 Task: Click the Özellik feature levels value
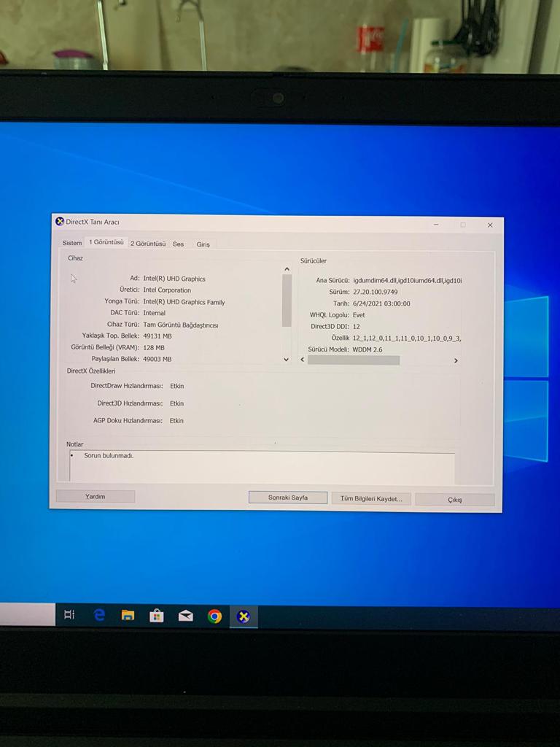click(407, 338)
